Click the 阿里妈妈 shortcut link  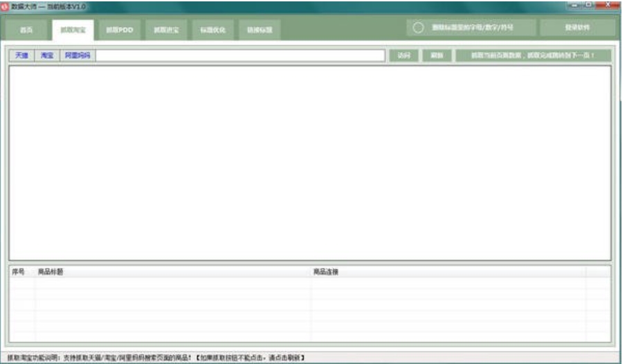pyautogui.click(x=78, y=55)
